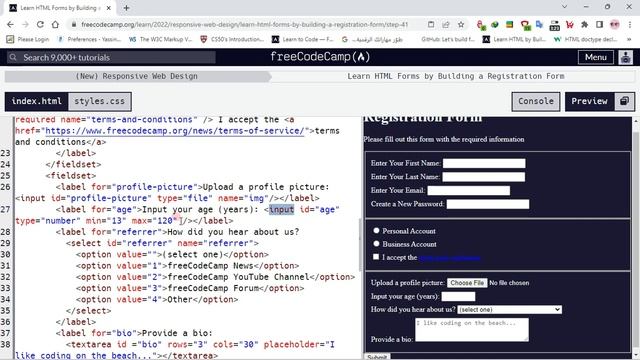Share this page from the address bar

coord(446,24)
